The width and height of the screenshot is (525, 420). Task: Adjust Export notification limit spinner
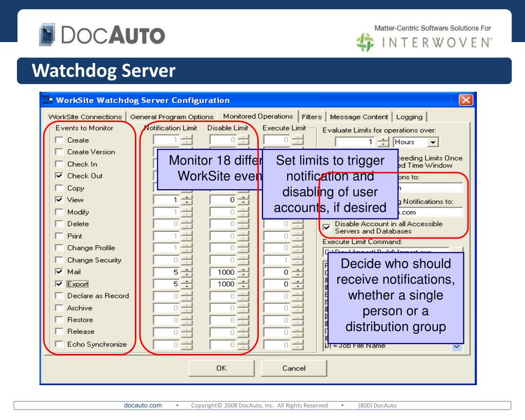click(187, 284)
